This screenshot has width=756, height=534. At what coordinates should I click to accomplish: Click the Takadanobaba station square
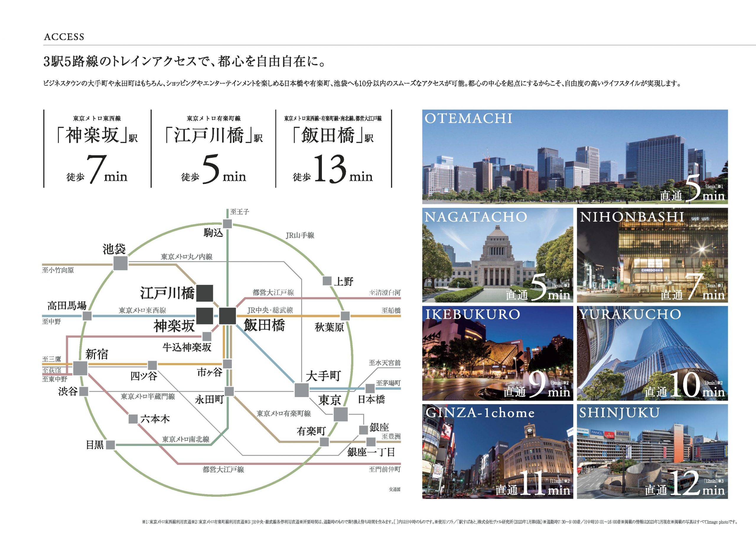87,316
